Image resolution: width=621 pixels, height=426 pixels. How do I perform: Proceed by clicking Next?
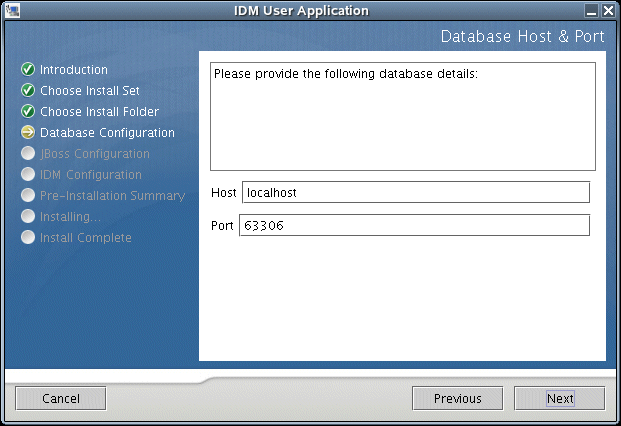point(559,398)
